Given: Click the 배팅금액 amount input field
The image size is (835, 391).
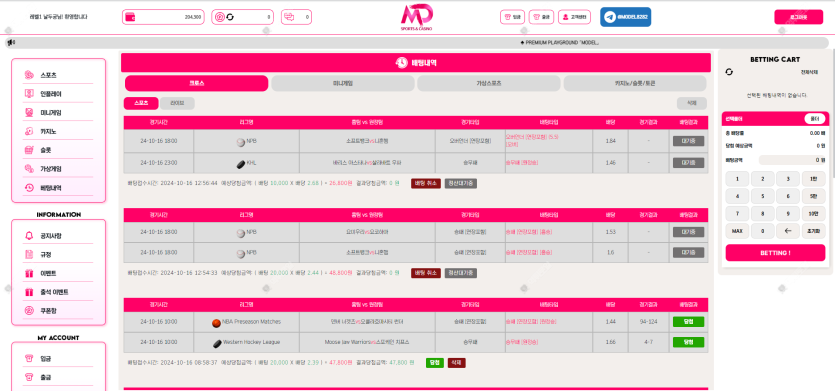Looking at the screenshot, I should tap(792, 160).
